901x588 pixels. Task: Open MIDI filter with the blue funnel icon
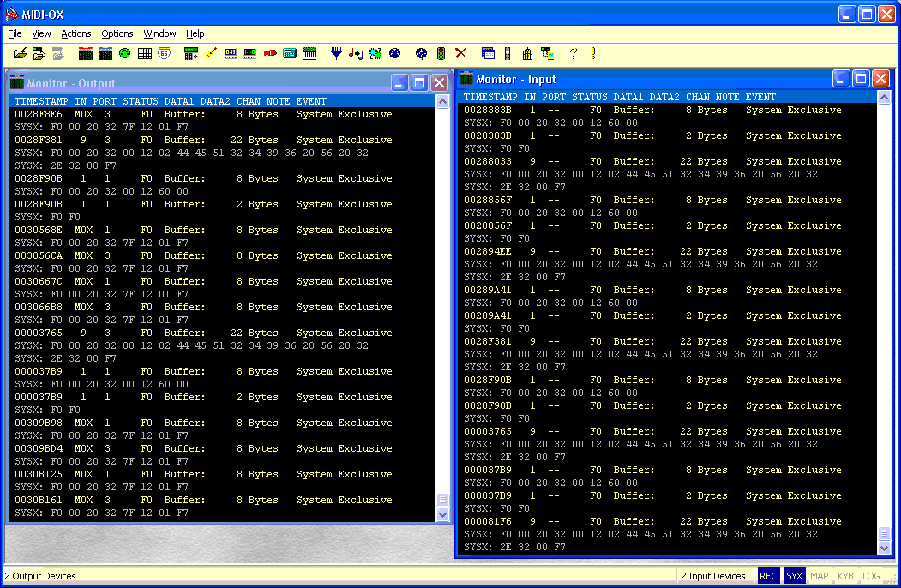(337, 54)
